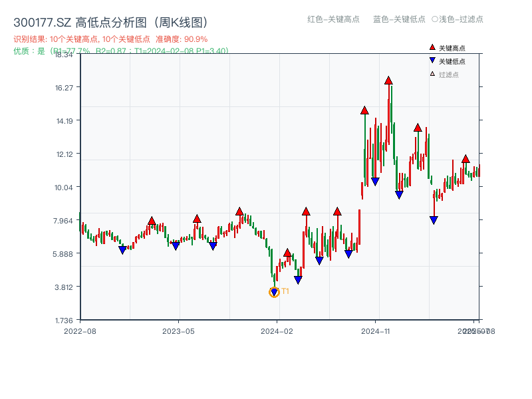The width and height of the screenshot is (532, 399).
Task: Click the 5.888 y-axis label
Action: tap(63, 254)
